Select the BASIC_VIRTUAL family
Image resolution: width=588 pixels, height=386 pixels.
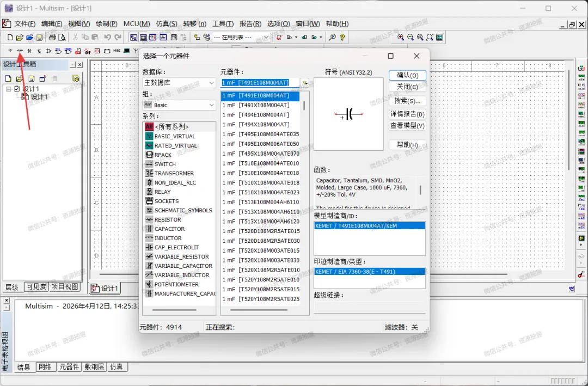tap(174, 137)
